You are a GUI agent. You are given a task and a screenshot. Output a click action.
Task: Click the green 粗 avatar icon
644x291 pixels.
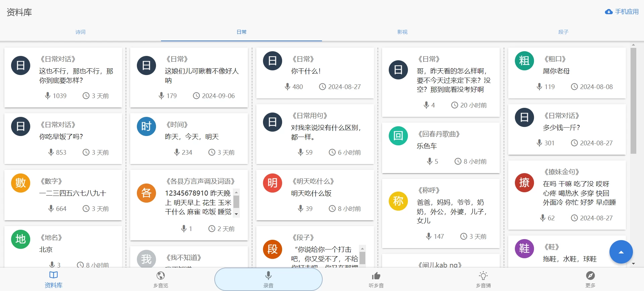pyautogui.click(x=525, y=61)
